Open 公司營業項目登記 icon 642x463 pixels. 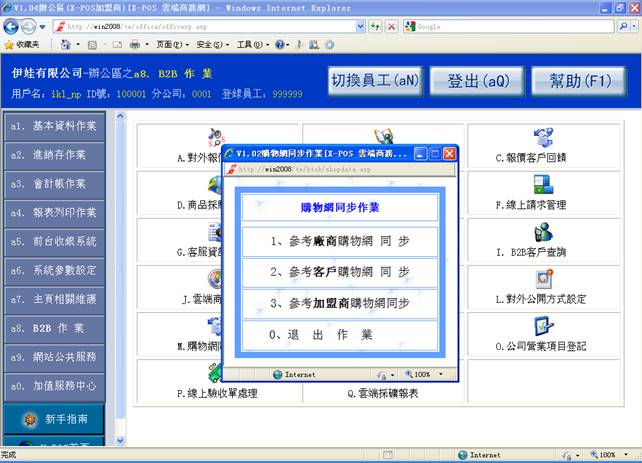pos(543,325)
